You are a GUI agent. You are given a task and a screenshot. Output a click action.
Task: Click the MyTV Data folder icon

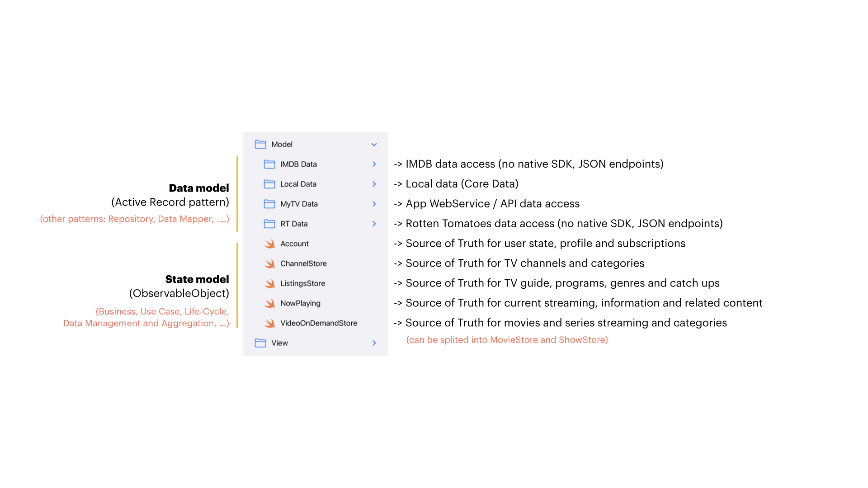pos(269,204)
